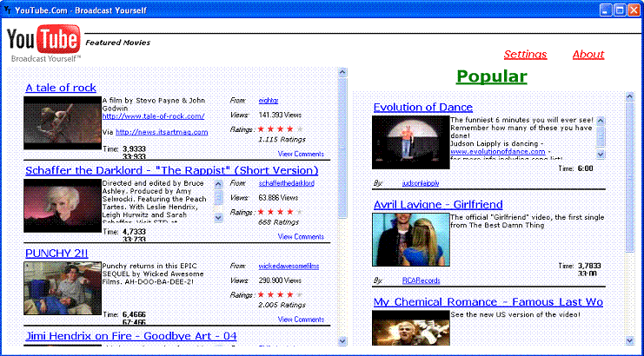Click the Avril Lavigne Girlfriend thumbnail
This screenshot has width=644, height=356.
(411, 240)
